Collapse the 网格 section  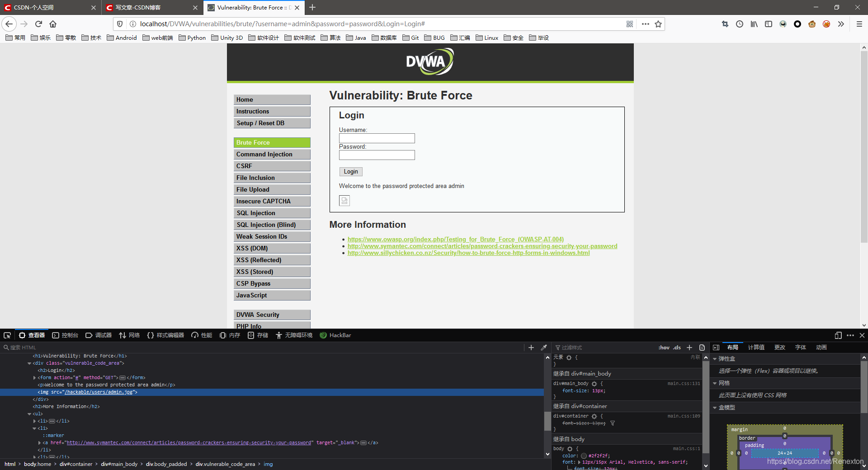[x=715, y=383]
